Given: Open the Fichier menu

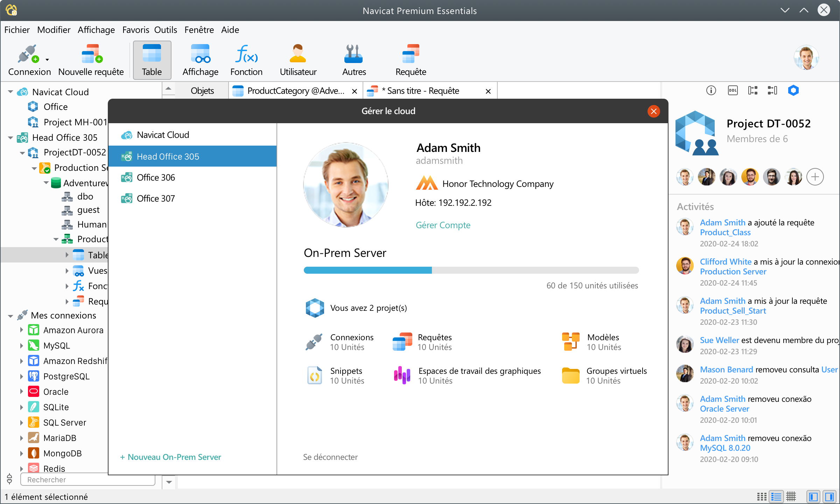Looking at the screenshot, I should pyautogui.click(x=17, y=30).
